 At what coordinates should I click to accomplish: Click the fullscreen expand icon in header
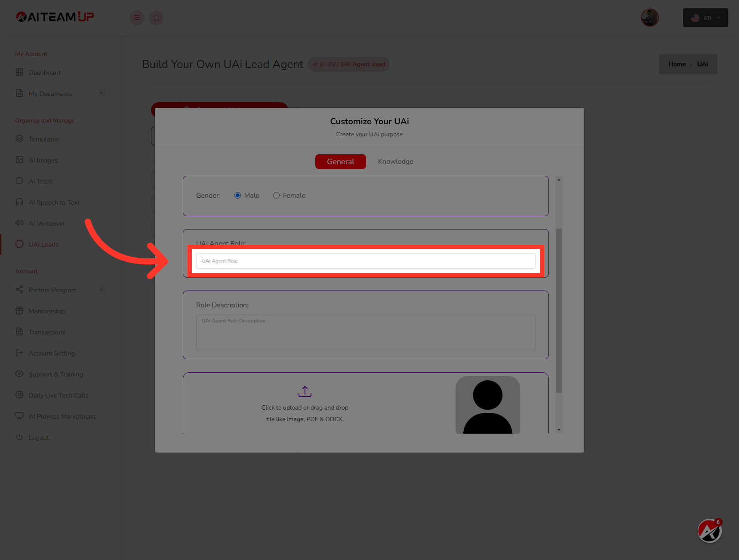click(x=156, y=18)
